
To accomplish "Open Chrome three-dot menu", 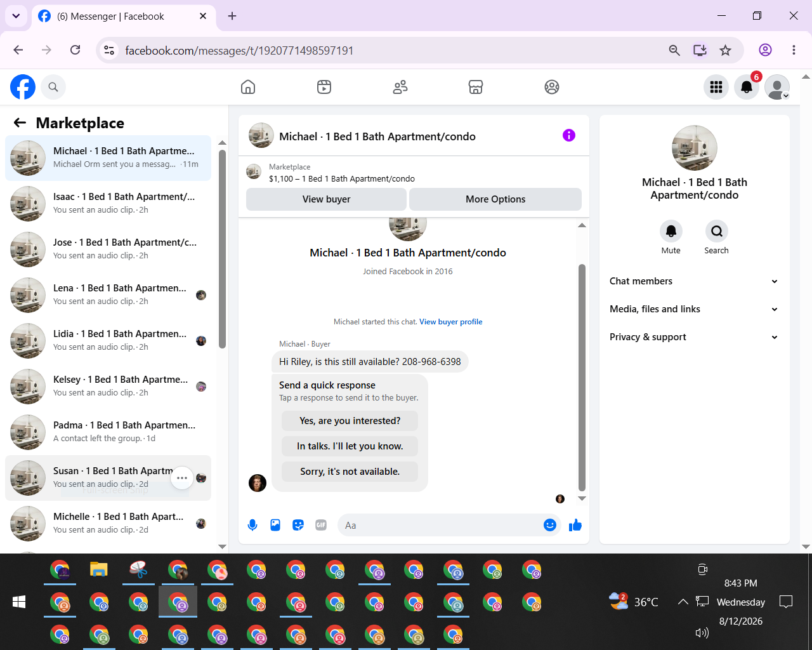I will tap(794, 50).
